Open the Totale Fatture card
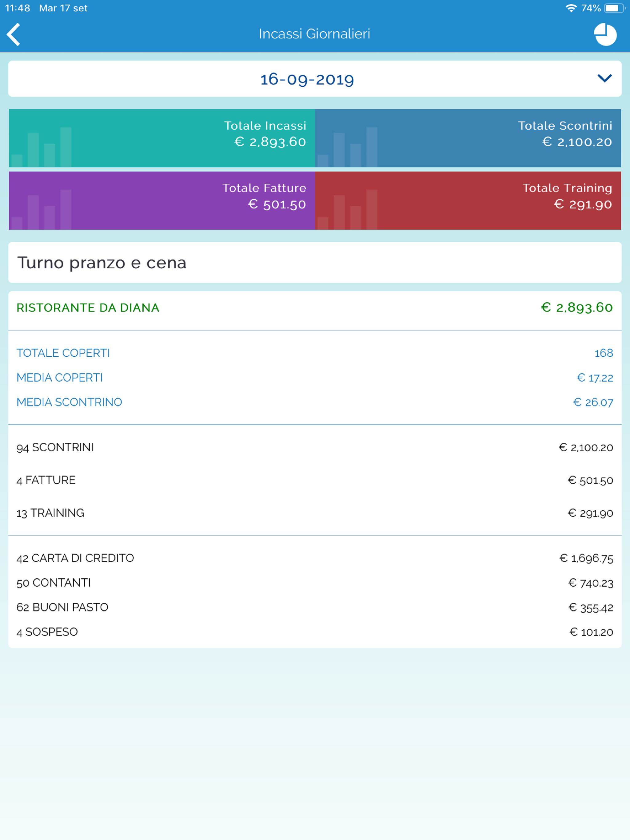Screen dimensions: 630x840 point(162,200)
